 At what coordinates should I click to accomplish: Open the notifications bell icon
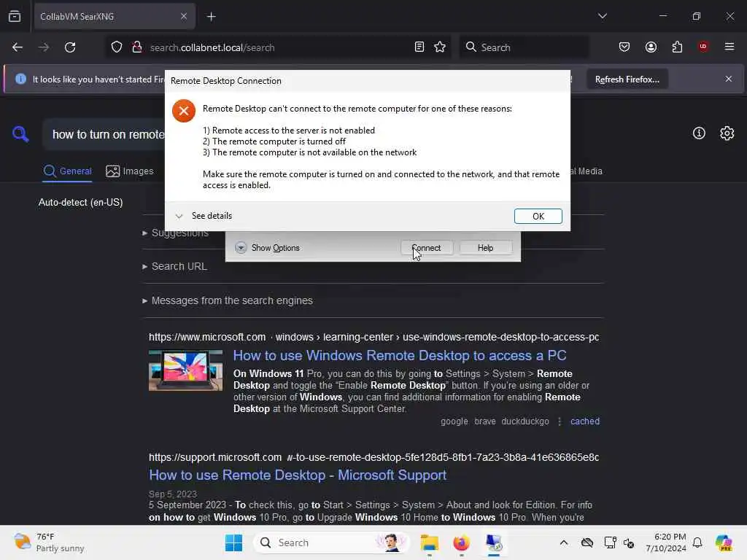[x=697, y=542]
